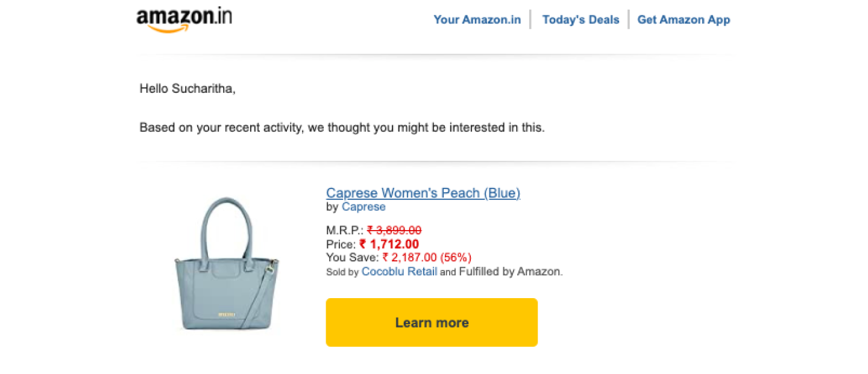Click Get Amazon App
This screenshot has width=868, height=374.
(x=684, y=19)
